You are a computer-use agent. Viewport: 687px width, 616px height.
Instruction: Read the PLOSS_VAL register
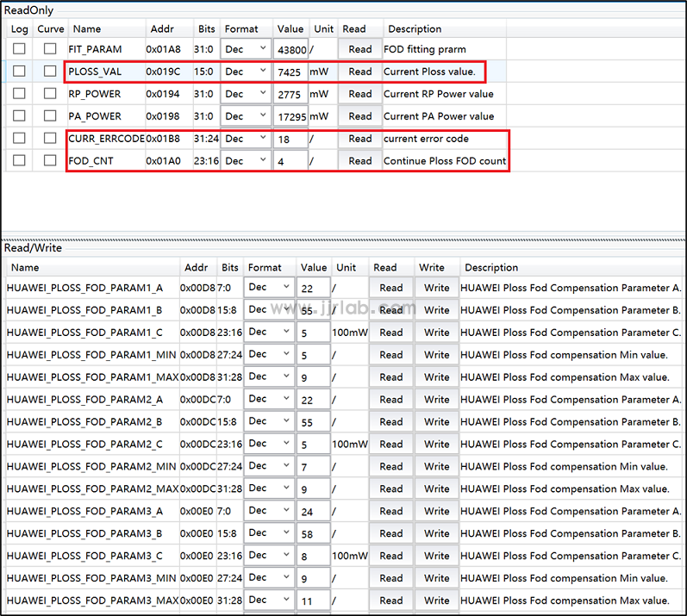point(360,72)
